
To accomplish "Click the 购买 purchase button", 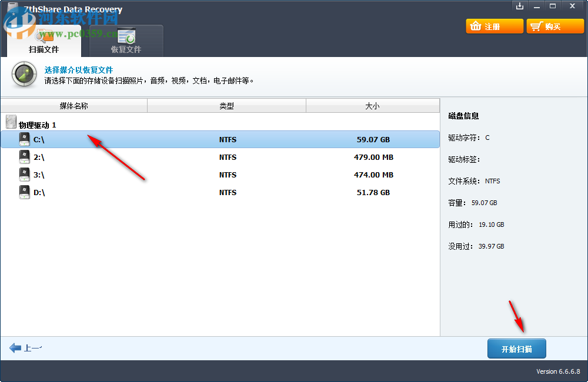I will (x=554, y=26).
